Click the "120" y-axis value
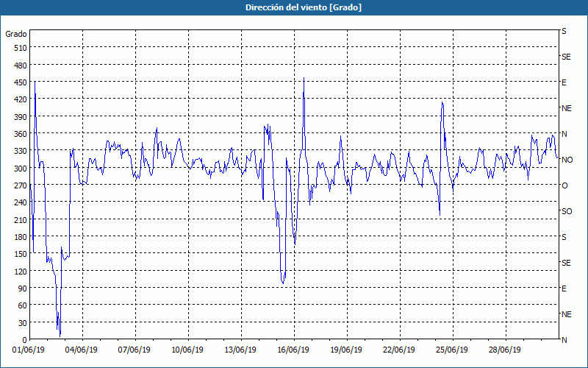Screen dimensions: 588x368 coord(21,271)
